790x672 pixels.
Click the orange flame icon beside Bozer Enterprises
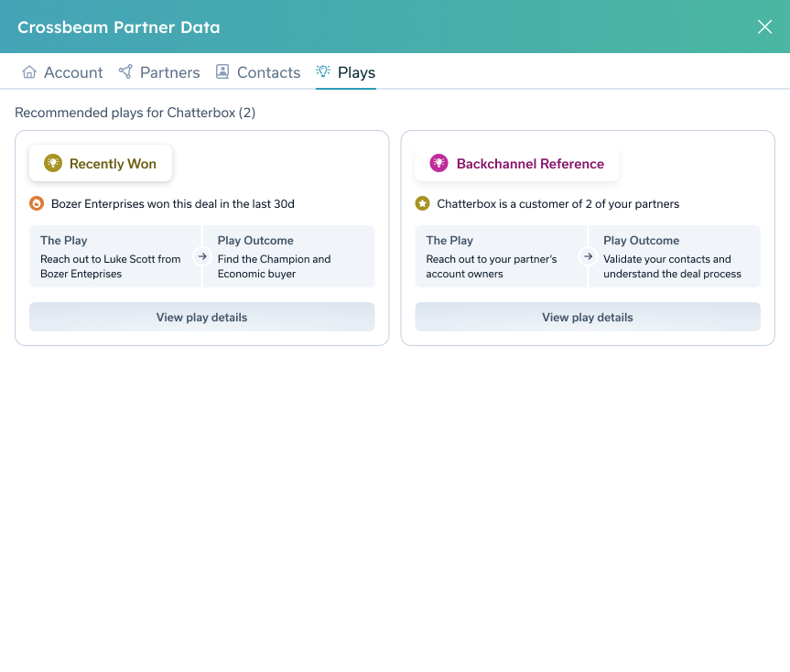point(37,203)
